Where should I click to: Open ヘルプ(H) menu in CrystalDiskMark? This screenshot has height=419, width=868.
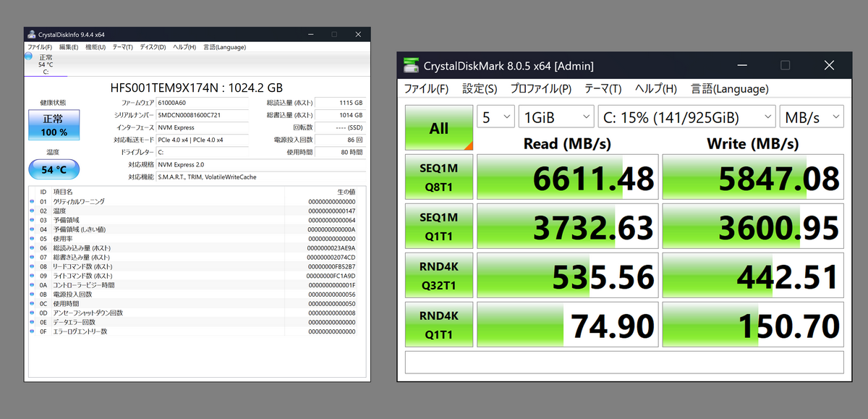click(x=656, y=89)
